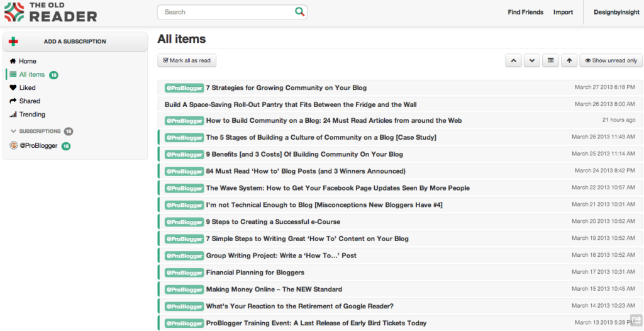Open 'The 5 Stages of Building' post
Image resolution: width=644 pixels, height=331 pixels.
[321, 137]
